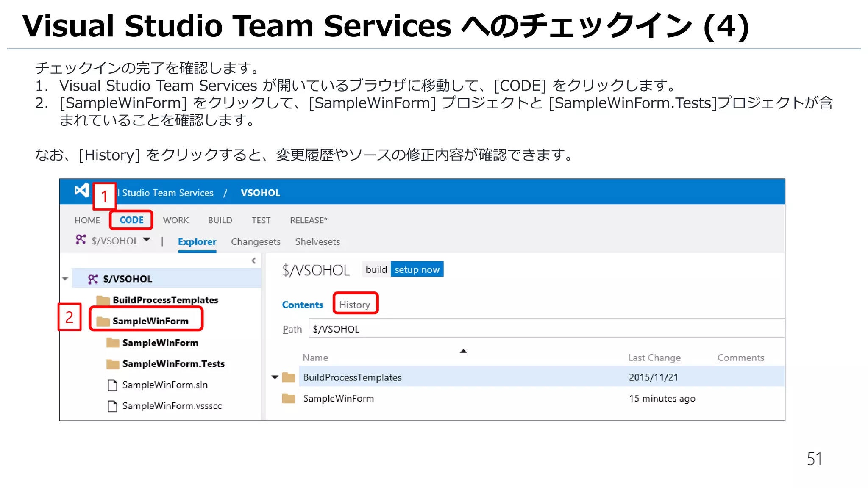This screenshot has width=868, height=488.
Task: Collapse the tree pane with the chevron
Action: pos(253,261)
